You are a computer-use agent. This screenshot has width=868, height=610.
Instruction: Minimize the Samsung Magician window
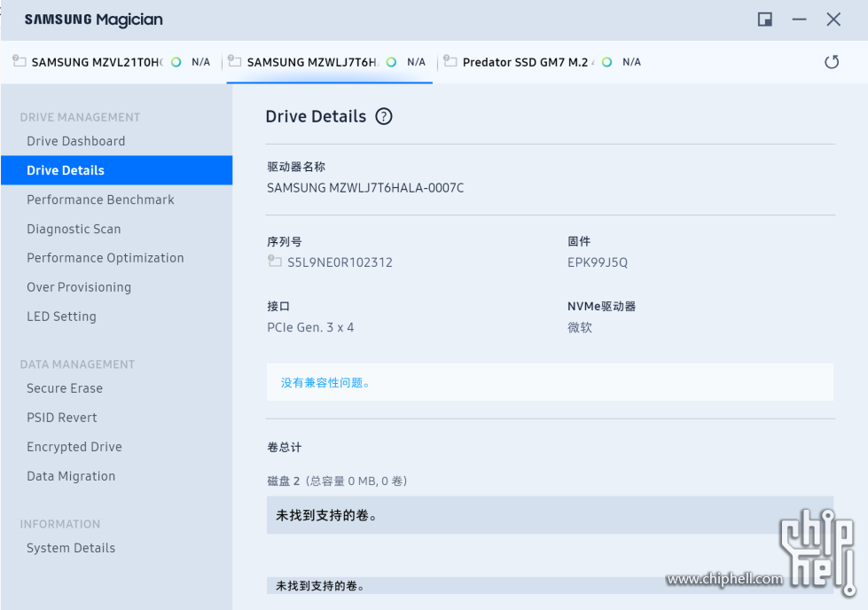[x=799, y=20]
